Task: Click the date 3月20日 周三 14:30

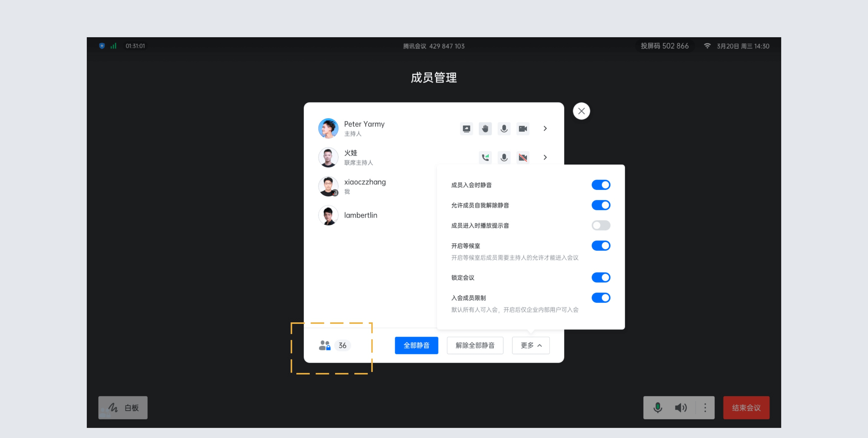Action: (743, 46)
